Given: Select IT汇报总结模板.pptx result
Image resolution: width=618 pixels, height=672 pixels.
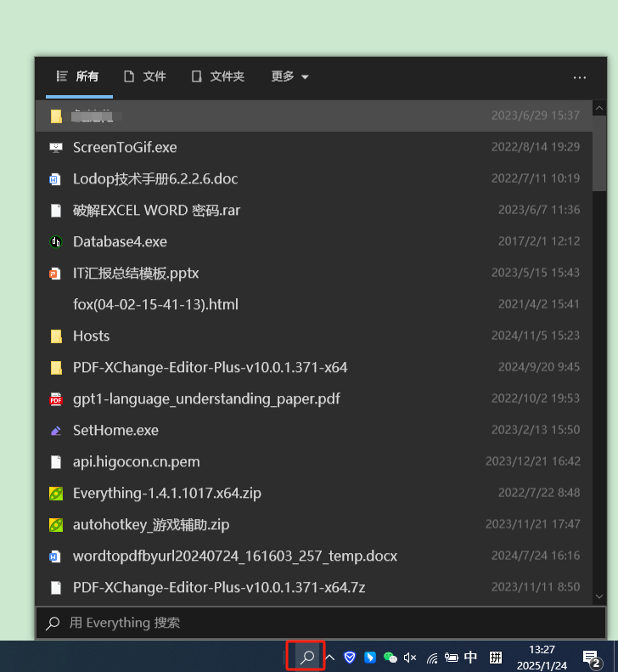Looking at the screenshot, I should (314, 273).
